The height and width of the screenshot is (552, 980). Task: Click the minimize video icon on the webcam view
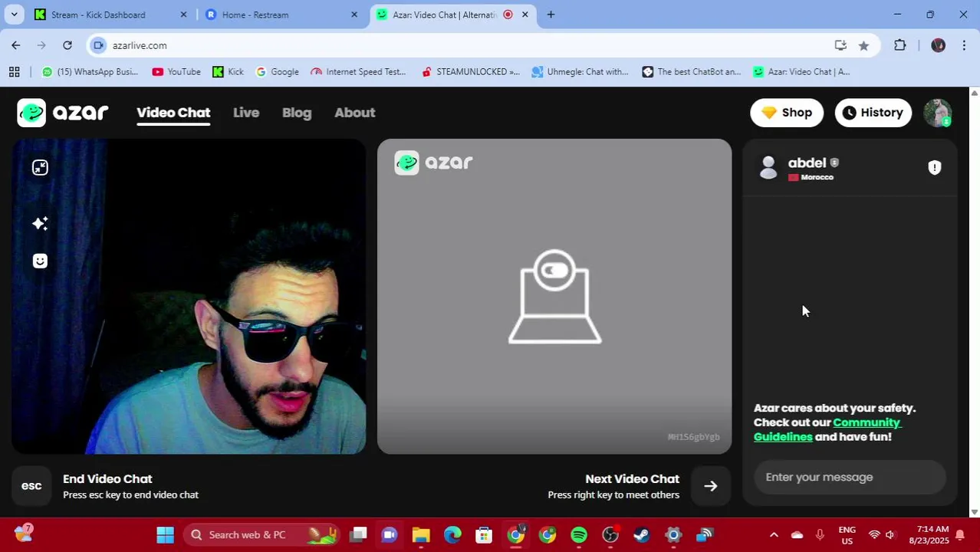40,168
